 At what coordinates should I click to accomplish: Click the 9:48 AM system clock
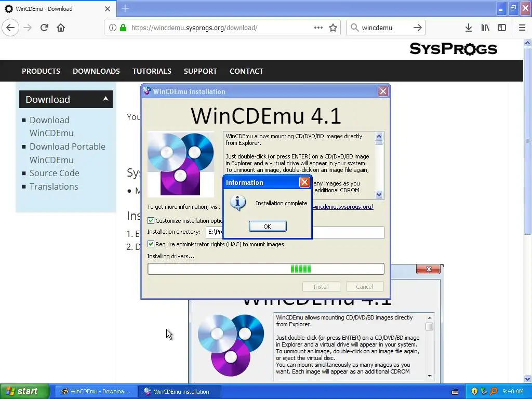click(x=513, y=391)
